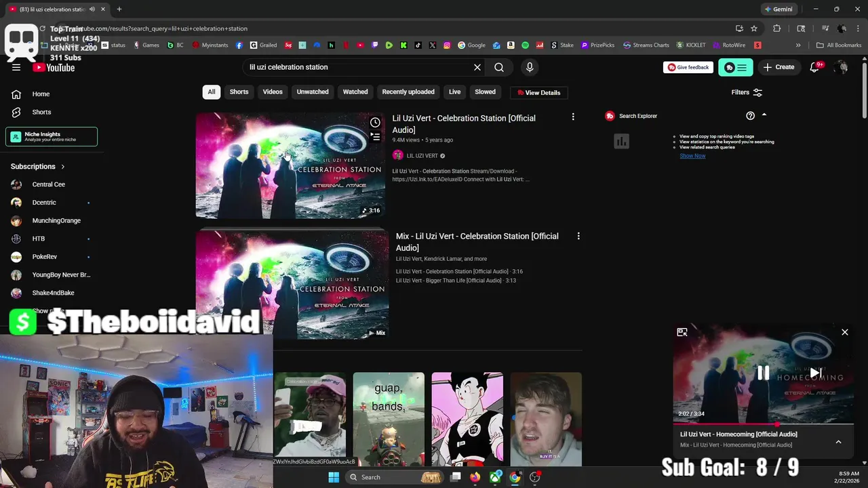
Task: Collapse the Search Explorer panel arrow
Action: tap(764, 115)
